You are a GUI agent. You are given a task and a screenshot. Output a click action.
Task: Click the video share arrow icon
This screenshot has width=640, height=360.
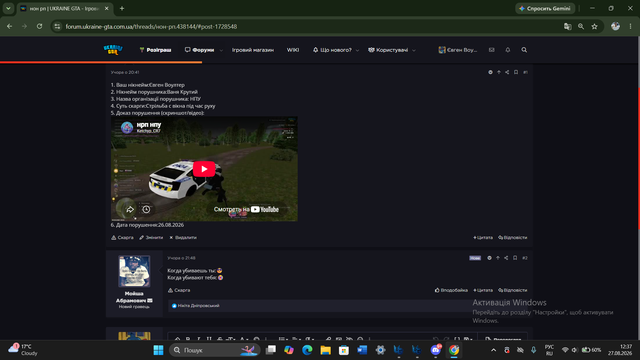130,209
